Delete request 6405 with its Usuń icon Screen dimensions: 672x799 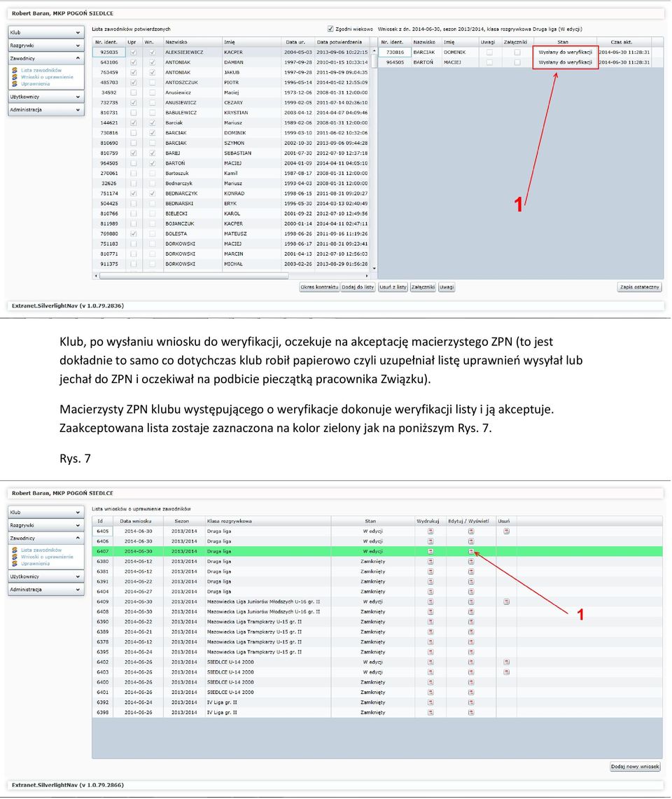coord(506,531)
